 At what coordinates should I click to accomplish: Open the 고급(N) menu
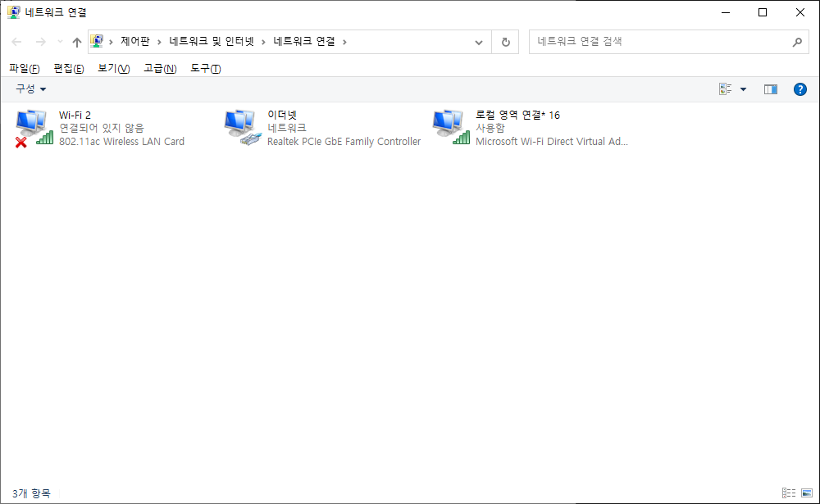tap(160, 69)
